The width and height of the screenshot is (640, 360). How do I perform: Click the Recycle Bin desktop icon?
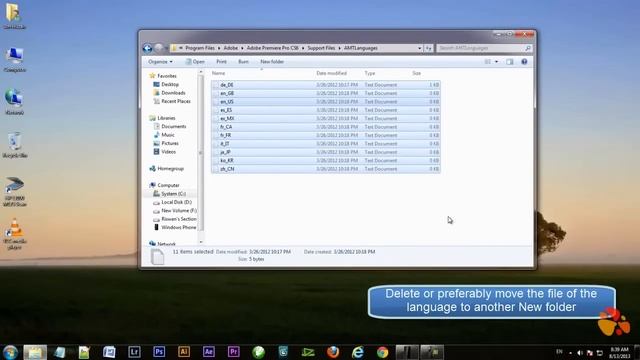pyautogui.click(x=15, y=145)
